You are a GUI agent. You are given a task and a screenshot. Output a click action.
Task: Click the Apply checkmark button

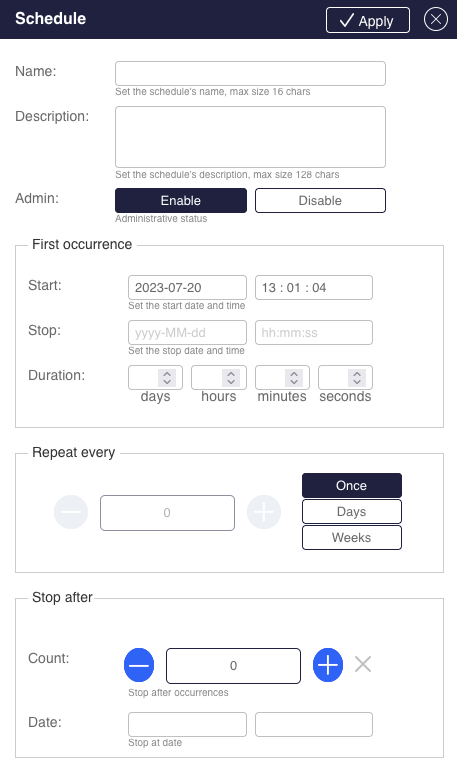click(x=368, y=20)
